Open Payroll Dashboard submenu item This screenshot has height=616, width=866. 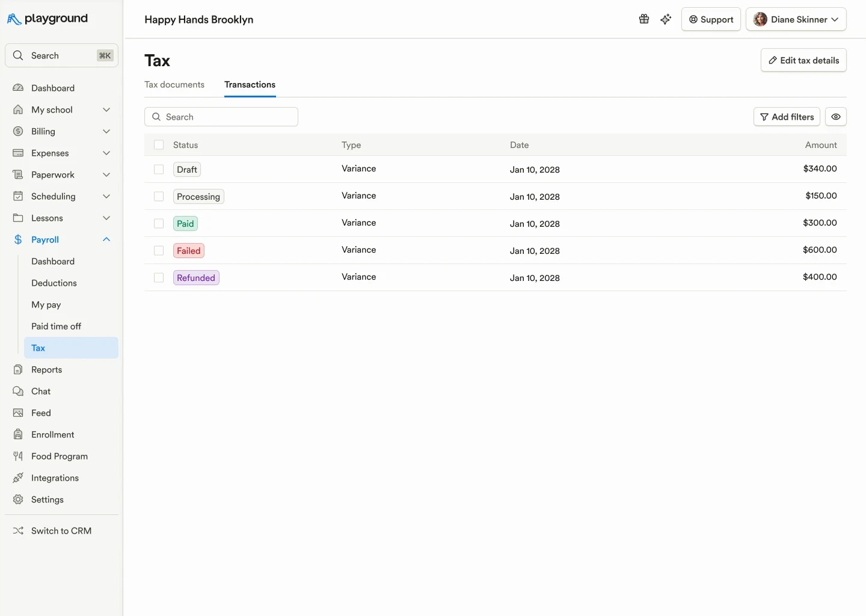click(53, 261)
